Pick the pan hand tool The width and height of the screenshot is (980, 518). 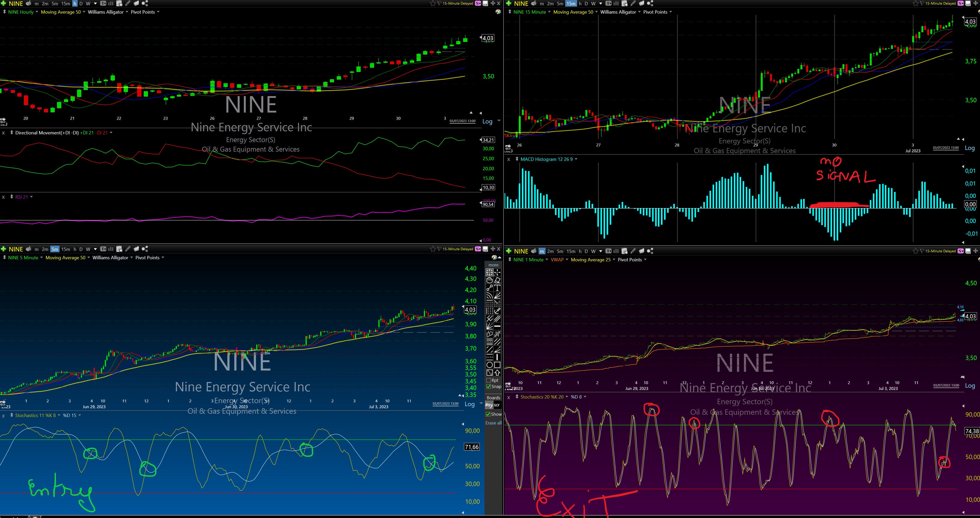490,280
